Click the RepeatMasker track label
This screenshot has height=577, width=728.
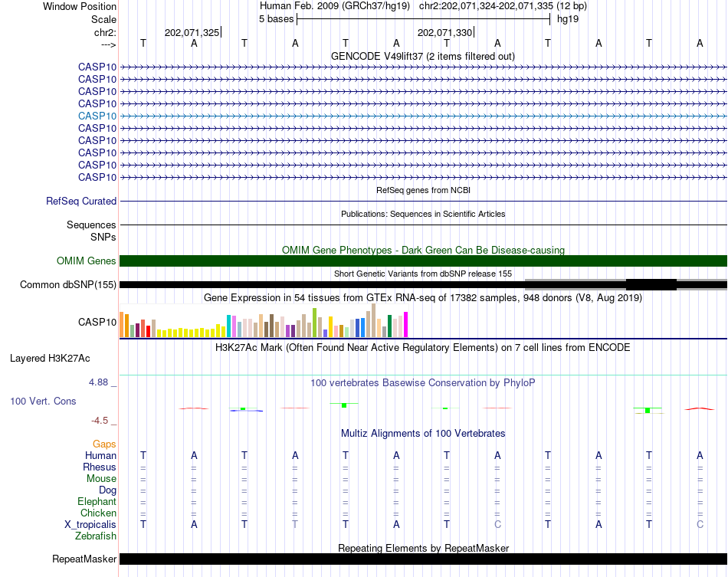pyautogui.click(x=84, y=559)
